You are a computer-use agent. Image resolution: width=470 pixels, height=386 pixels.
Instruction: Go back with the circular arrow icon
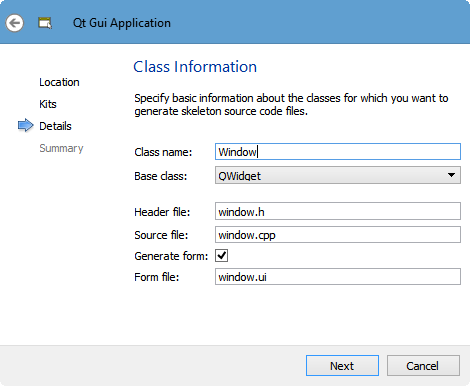pos(14,23)
